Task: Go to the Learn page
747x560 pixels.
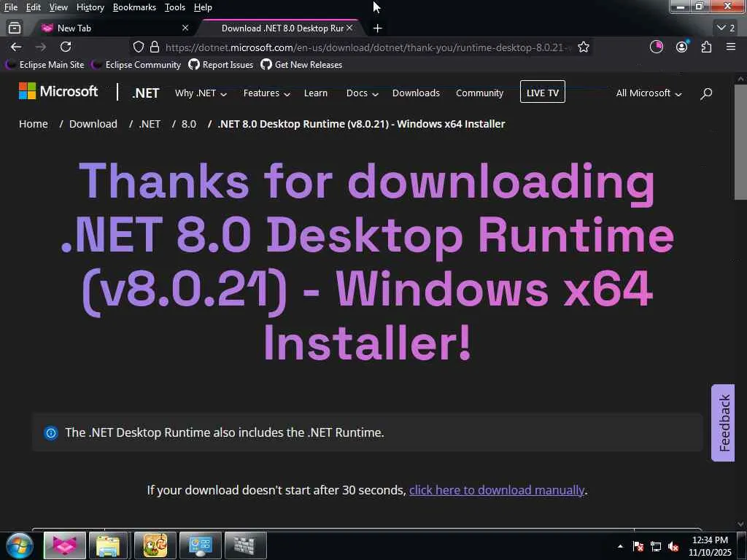Action: pyautogui.click(x=316, y=93)
